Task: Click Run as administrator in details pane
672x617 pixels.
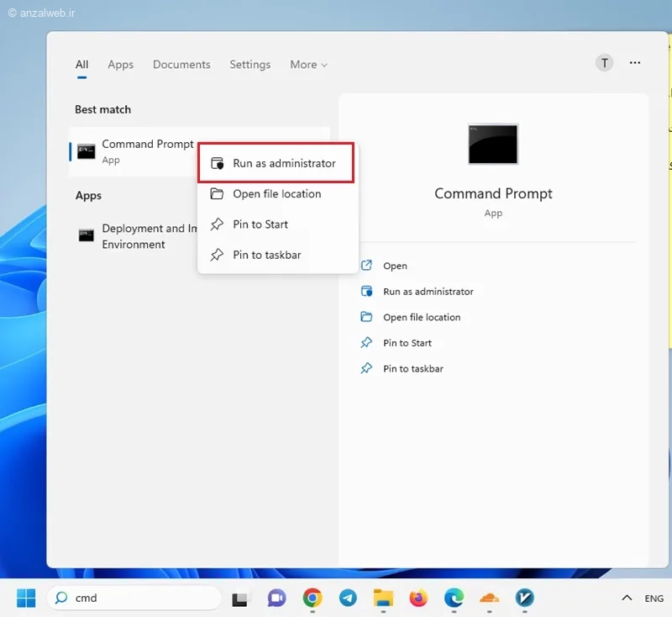Action: coord(428,292)
